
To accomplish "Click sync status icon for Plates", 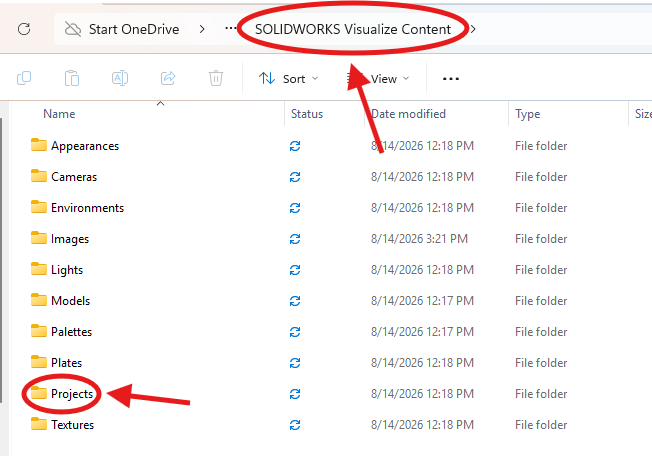I will [x=295, y=363].
